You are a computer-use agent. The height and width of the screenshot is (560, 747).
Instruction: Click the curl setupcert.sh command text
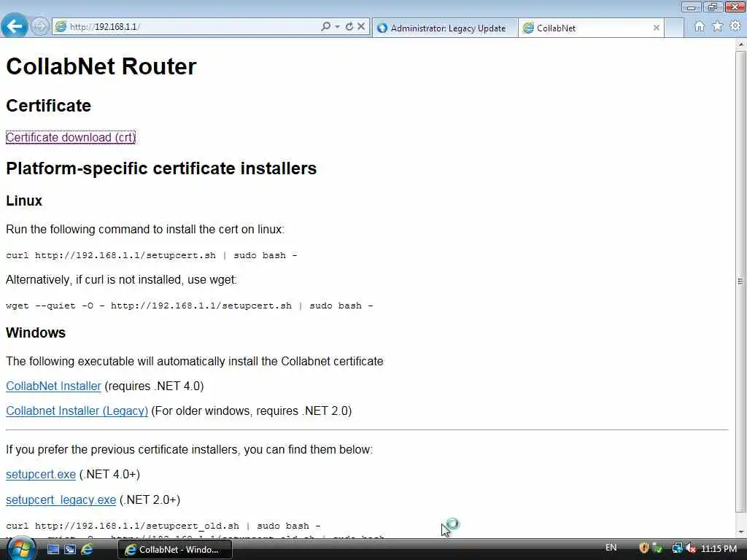[x=152, y=255]
